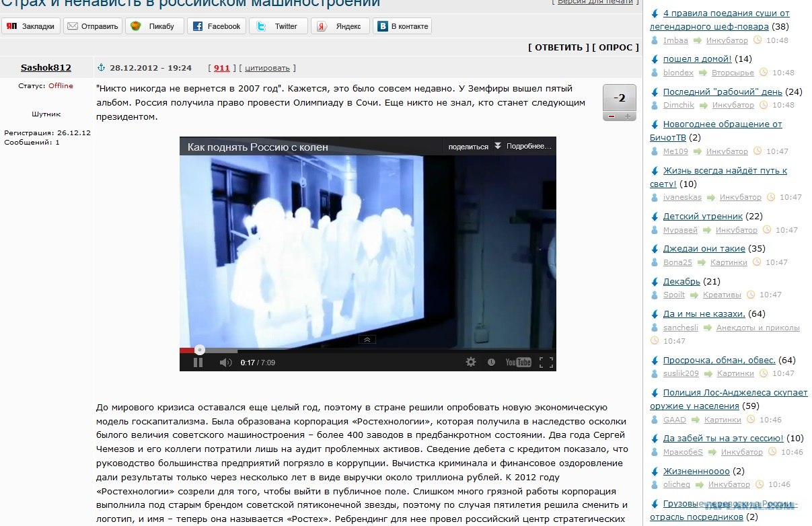Screen dimensions: 812x526
Task: Click new-post arrow icon beside Детский утренник
Action: click(x=655, y=216)
